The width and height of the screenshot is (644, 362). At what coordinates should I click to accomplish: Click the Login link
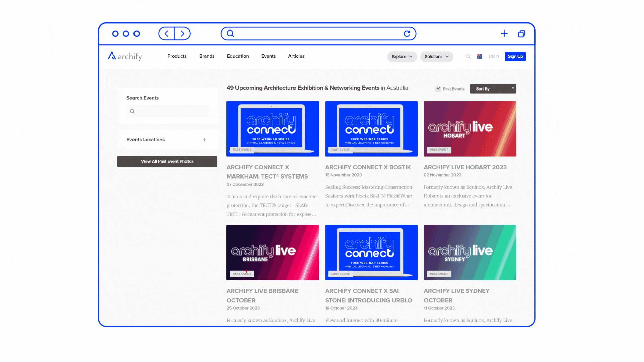493,56
